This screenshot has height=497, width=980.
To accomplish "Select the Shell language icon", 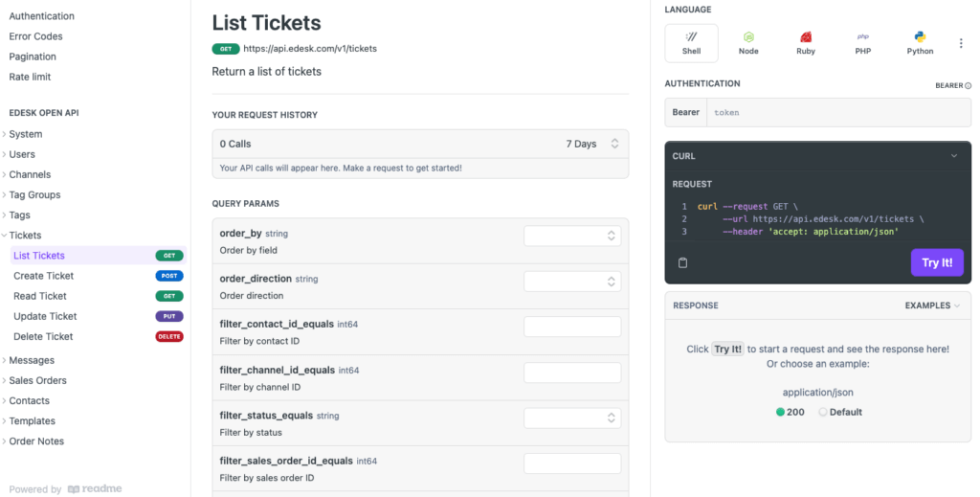I will (x=691, y=37).
